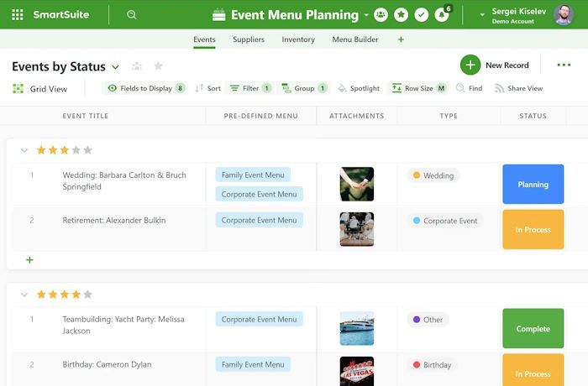Switch to the Menu Builder tab

coord(354,39)
